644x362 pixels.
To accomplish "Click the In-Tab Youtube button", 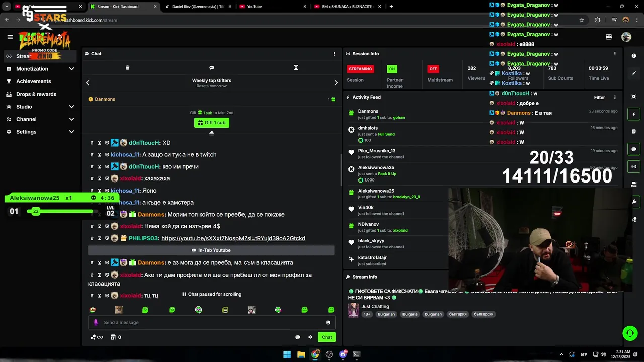I will pos(211,250).
